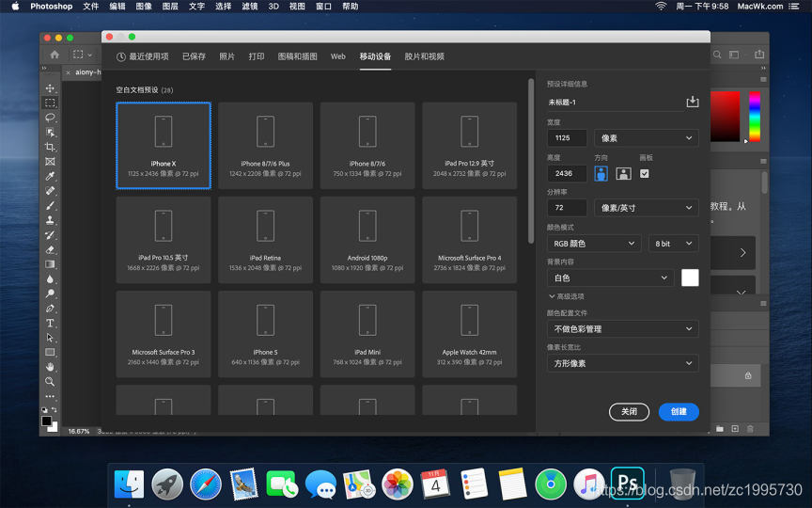Select the Android 1080p preset
Viewport: 812px width, 508px height.
click(x=367, y=240)
